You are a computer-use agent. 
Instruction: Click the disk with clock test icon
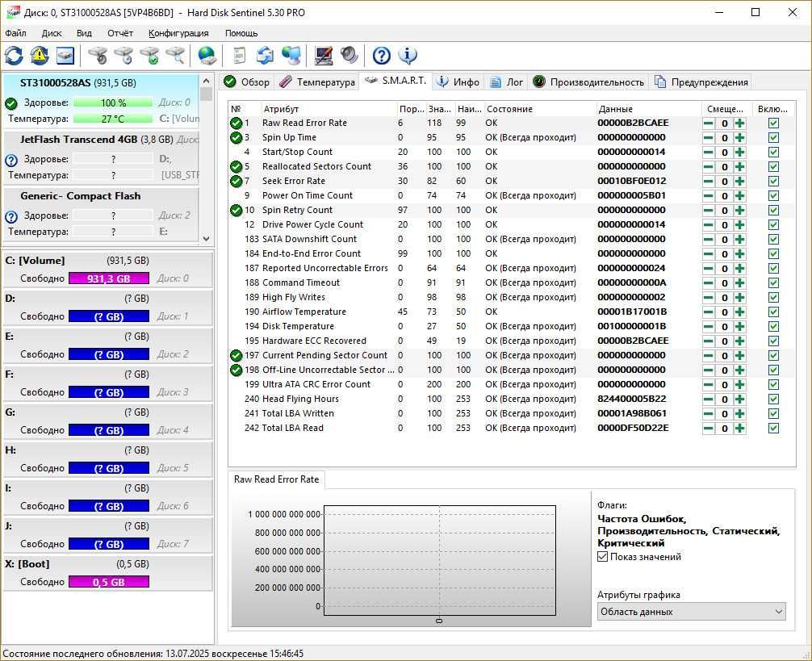[123, 56]
